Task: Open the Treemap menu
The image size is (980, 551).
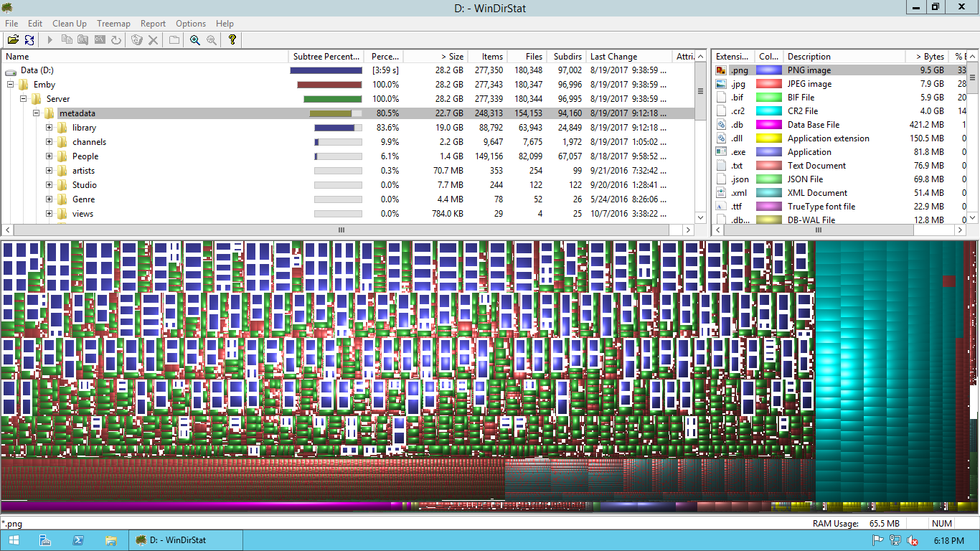Action: tap(113, 24)
